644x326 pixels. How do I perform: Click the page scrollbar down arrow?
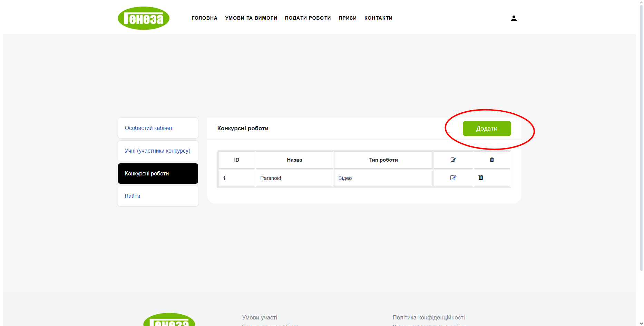coord(641,323)
